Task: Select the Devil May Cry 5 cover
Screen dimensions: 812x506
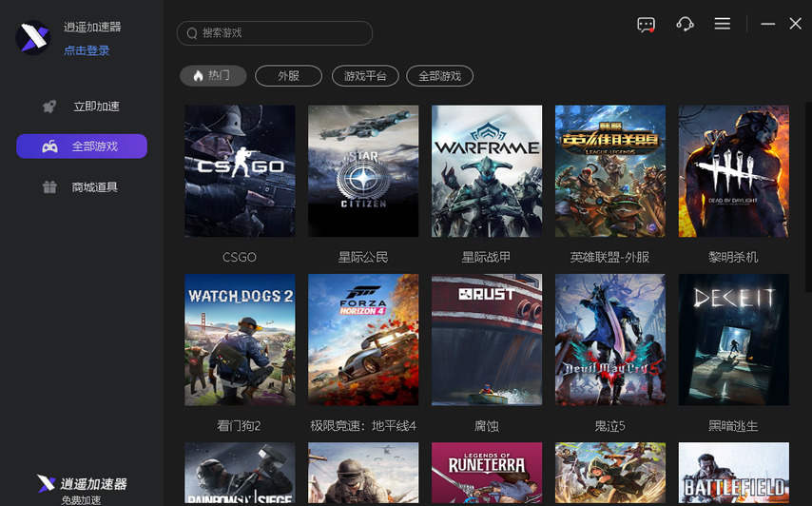Action: 610,340
